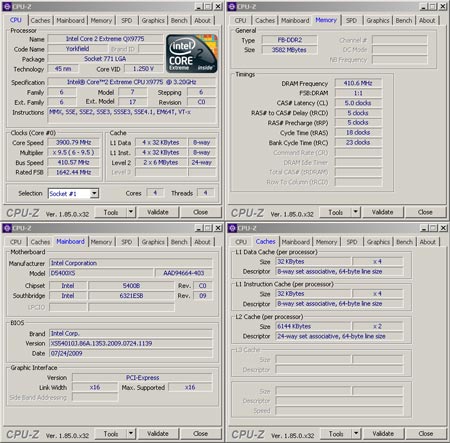Switch to Bench tab in CPU window

coord(179,21)
